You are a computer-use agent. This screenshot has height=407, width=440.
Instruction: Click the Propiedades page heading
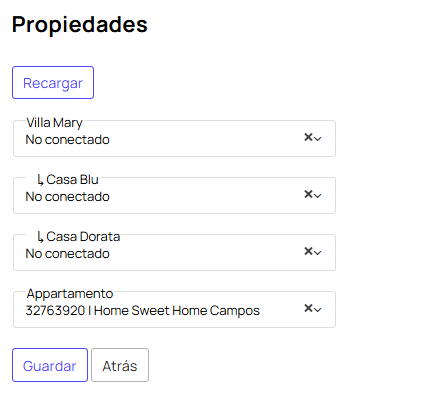[x=80, y=25]
